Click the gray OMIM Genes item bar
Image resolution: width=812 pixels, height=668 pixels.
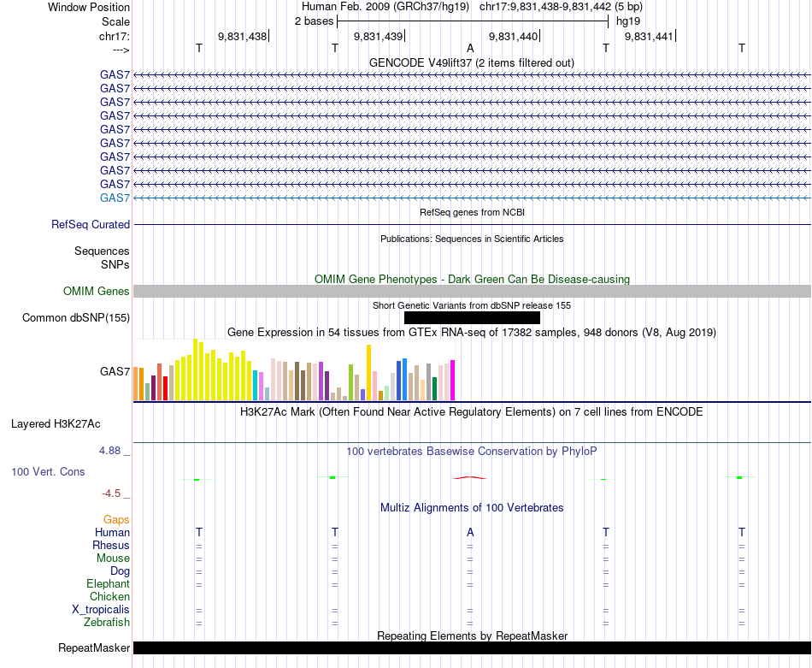coord(472,292)
